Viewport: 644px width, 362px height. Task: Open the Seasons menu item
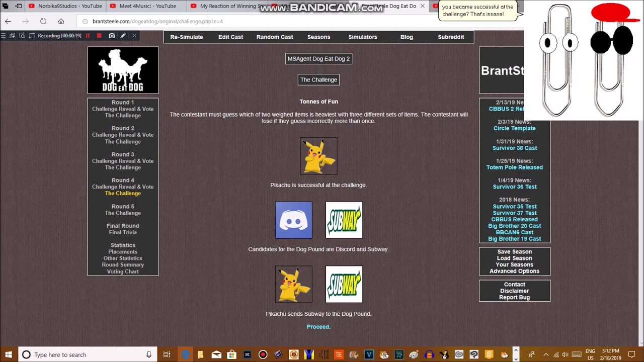click(x=319, y=37)
